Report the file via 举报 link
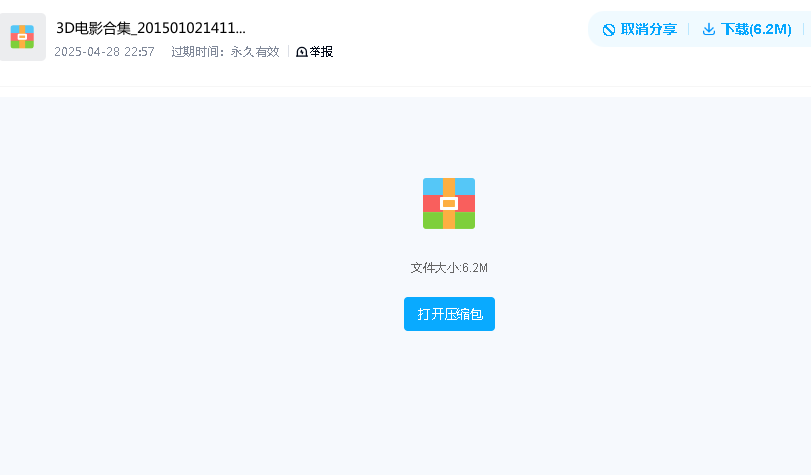 [314, 52]
